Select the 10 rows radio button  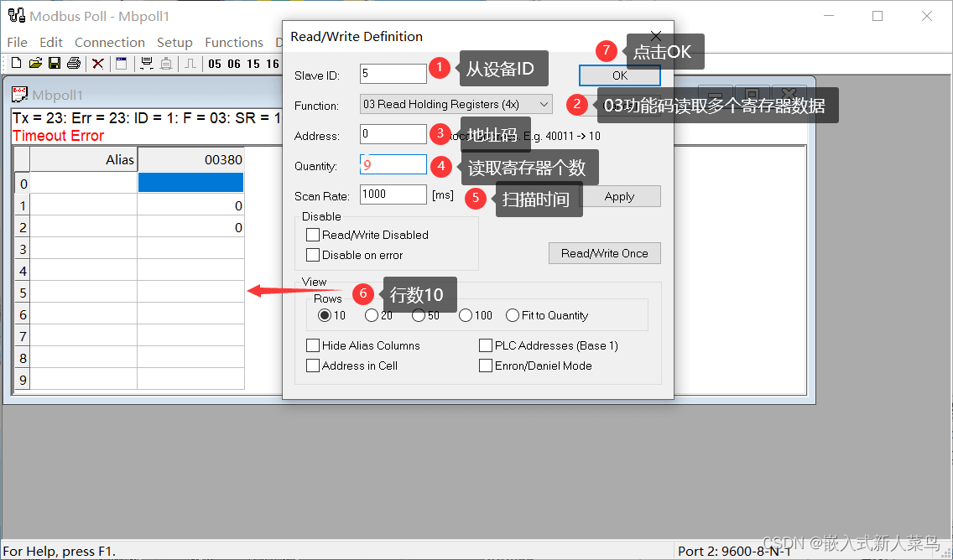(325, 315)
